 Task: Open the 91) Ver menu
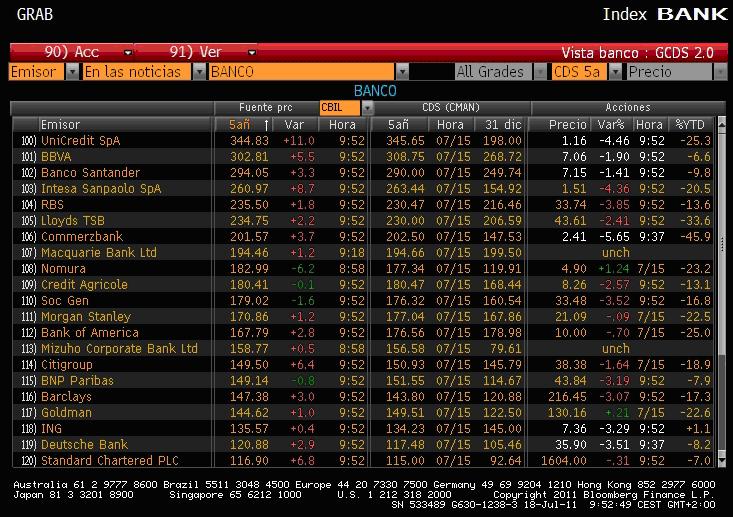click(x=196, y=52)
